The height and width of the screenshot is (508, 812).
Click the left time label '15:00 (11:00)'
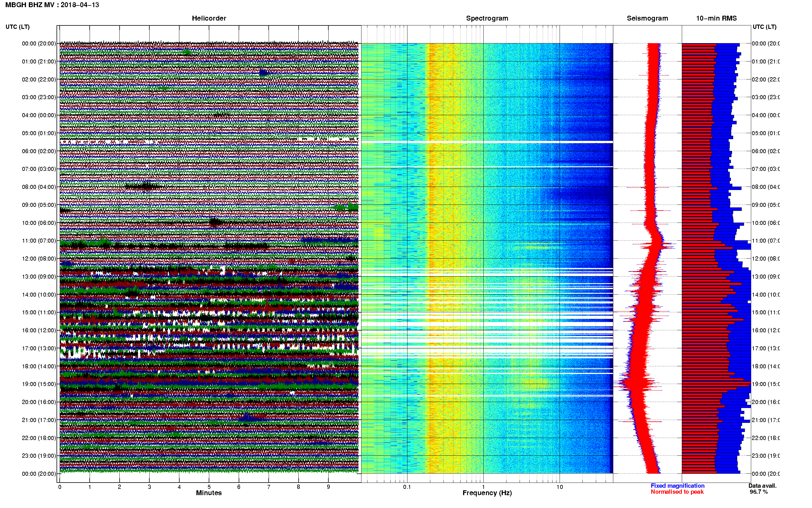[39, 313]
